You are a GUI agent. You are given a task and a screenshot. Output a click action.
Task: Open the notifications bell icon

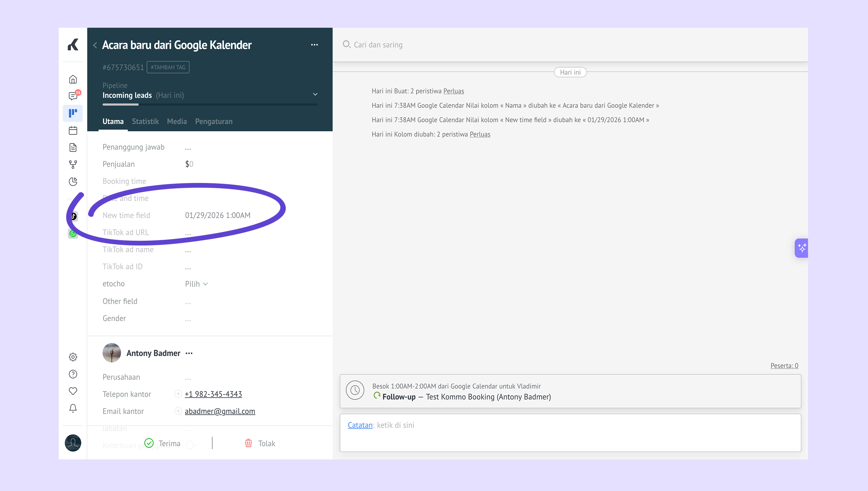pyautogui.click(x=73, y=408)
